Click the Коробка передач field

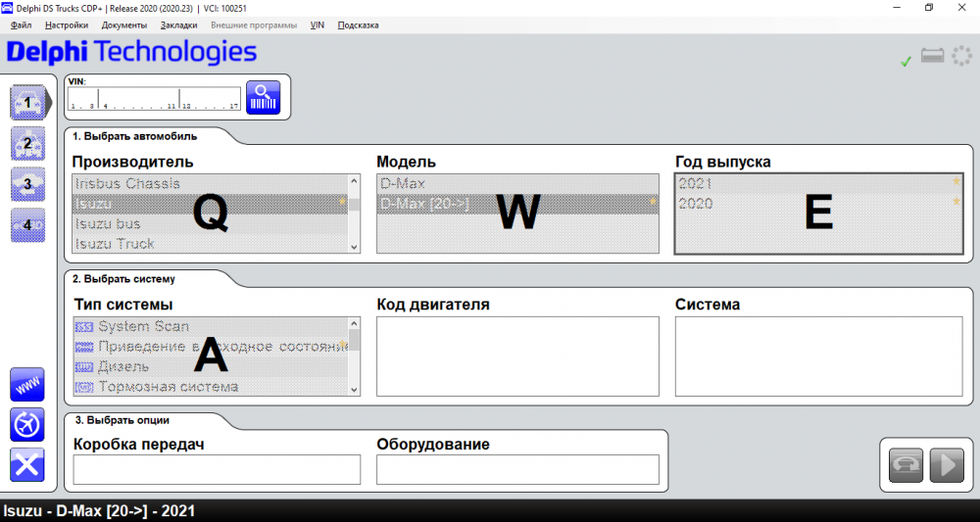click(217, 469)
